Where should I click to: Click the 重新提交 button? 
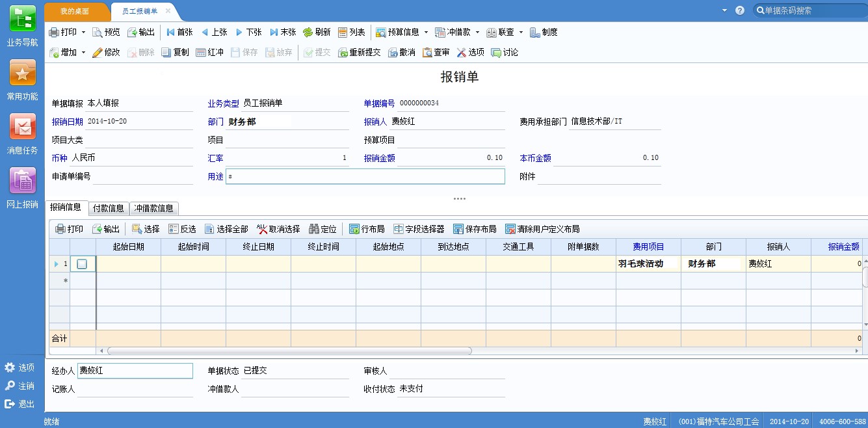[359, 53]
